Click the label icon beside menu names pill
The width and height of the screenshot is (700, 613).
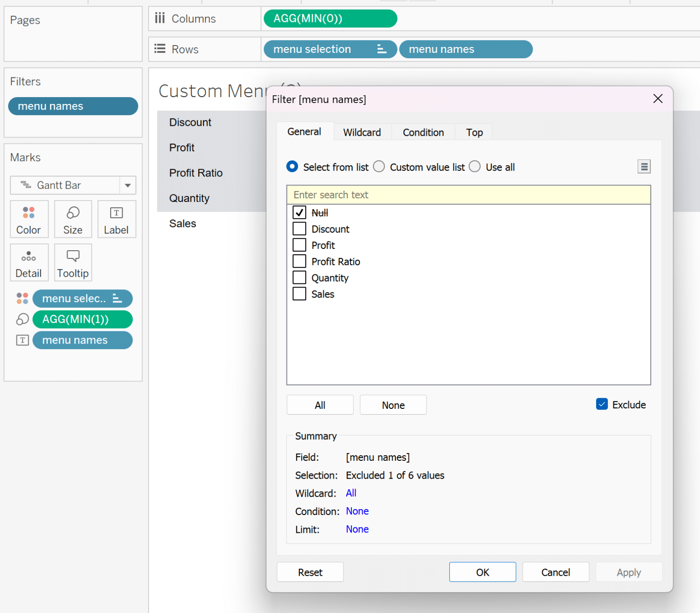[22, 340]
